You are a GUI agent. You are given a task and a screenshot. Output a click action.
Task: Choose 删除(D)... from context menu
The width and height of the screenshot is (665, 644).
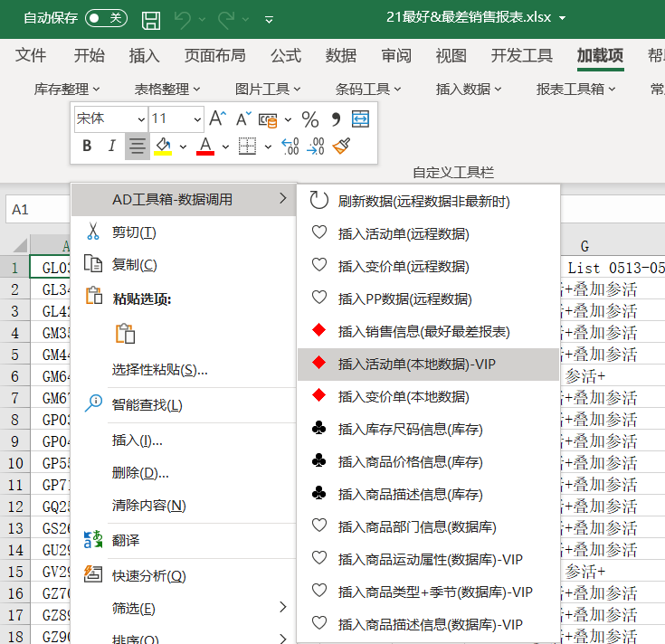[184, 473]
